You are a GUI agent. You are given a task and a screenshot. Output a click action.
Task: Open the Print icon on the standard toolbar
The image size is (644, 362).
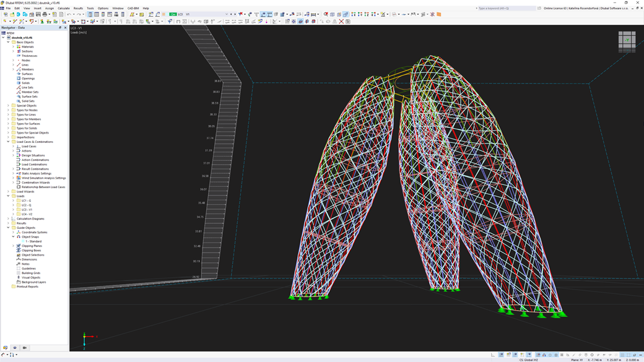[x=44, y=13]
